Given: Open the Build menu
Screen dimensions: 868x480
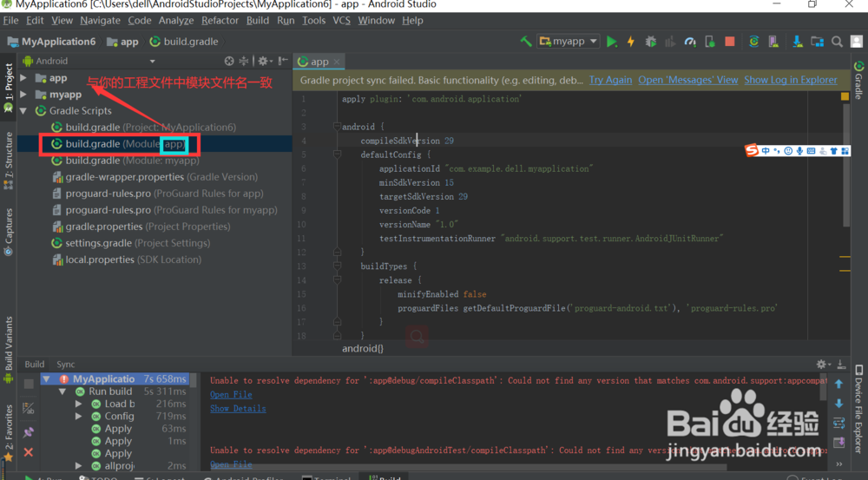Looking at the screenshot, I should pos(258,21).
